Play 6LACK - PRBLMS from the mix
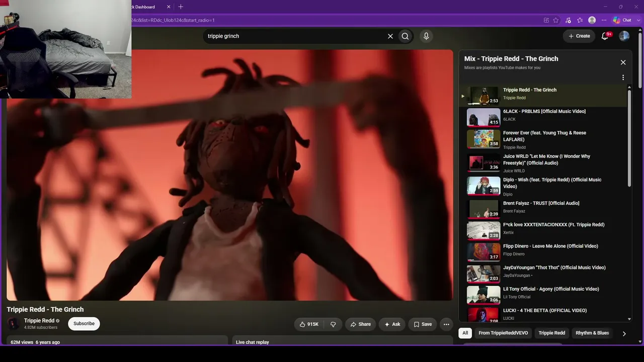Screen dimensions: 644x362 (x=544, y=111)
